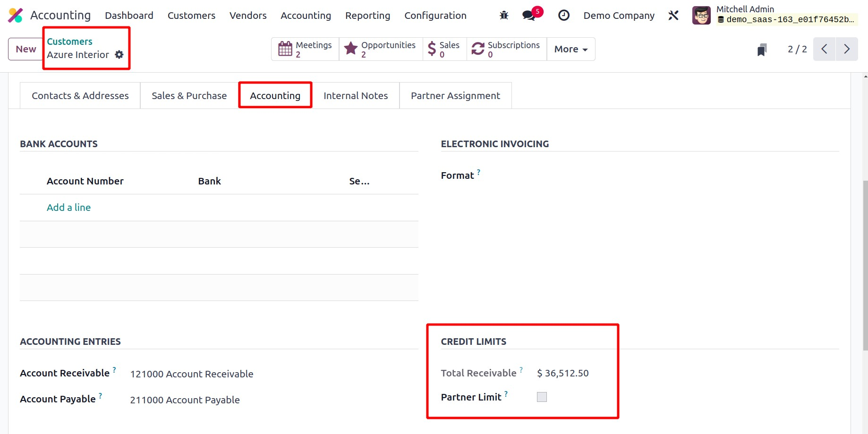Click the wrench tools icon
This screenshot has height=434, width=868.
pos(673,16)
